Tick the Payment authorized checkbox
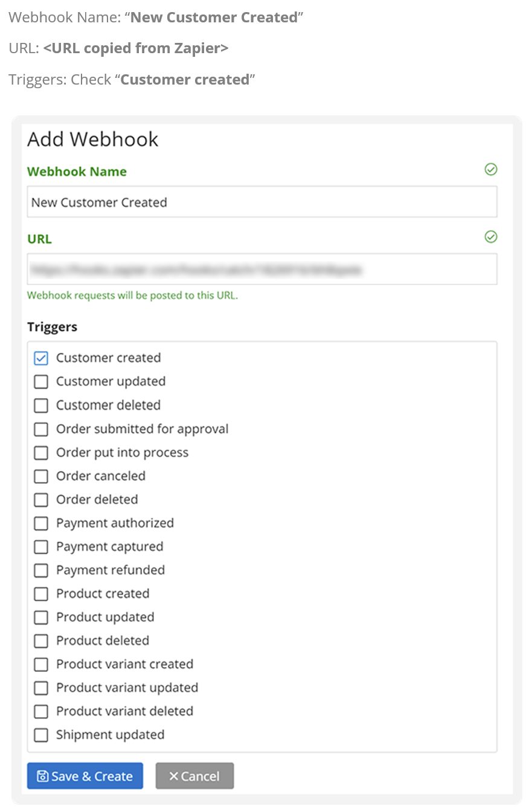This screenshot has height=812, width=529. 41,523
